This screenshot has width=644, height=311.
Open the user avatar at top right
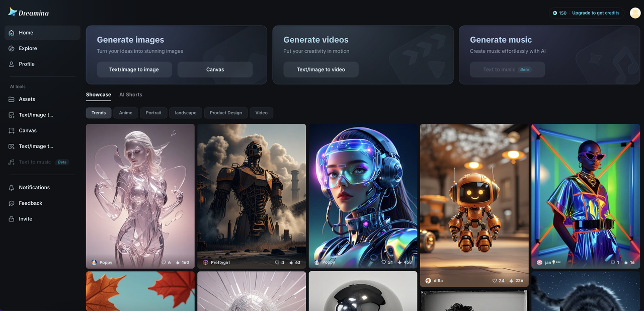(635, 13)
